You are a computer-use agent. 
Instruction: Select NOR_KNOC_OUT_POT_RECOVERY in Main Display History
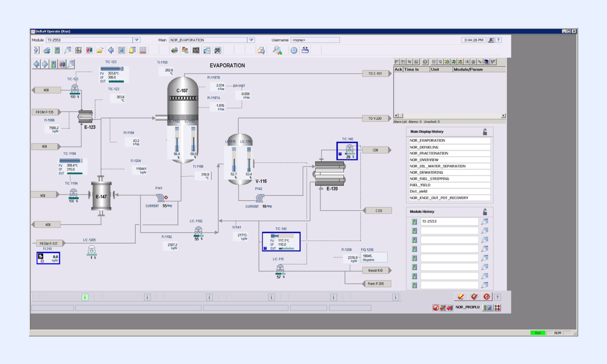point(449,198)
